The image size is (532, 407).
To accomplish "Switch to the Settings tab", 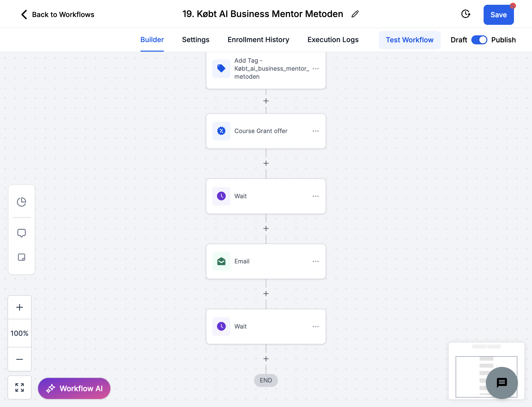I will point(196,40).
